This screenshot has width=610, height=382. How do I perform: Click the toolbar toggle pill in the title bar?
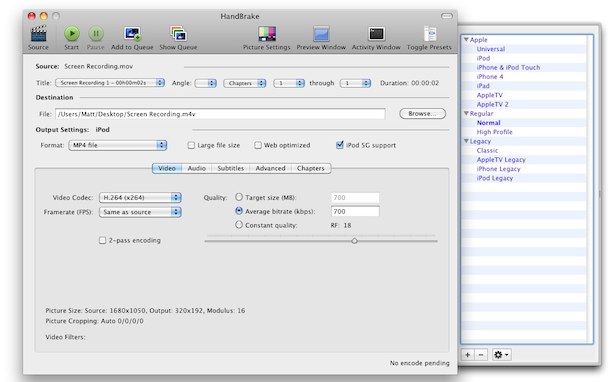(447, 16)
